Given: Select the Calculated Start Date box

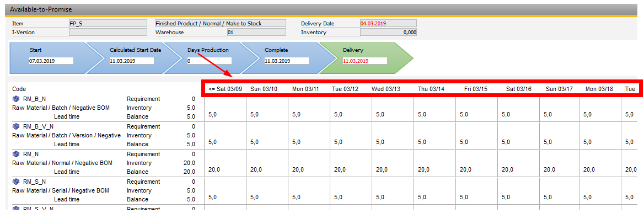Looking at the screenshot, I should (x=131, y=61).
